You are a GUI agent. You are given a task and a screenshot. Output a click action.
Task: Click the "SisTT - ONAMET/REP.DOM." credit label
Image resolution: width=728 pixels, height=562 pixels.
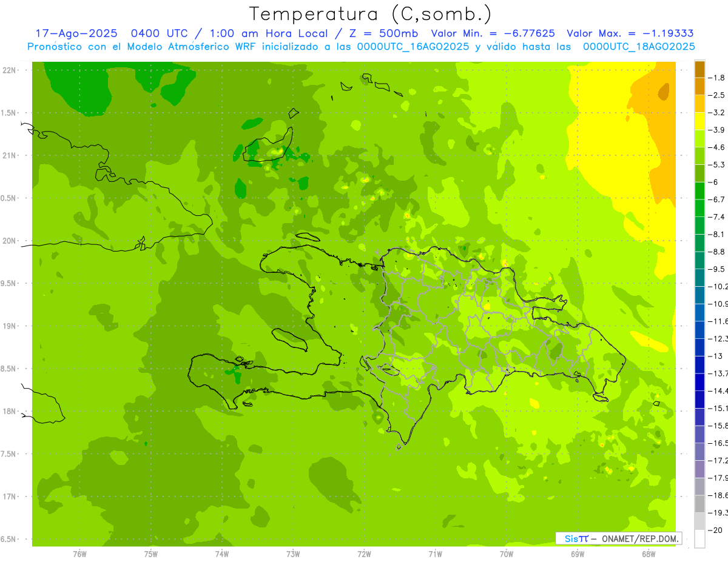point(619,538)
